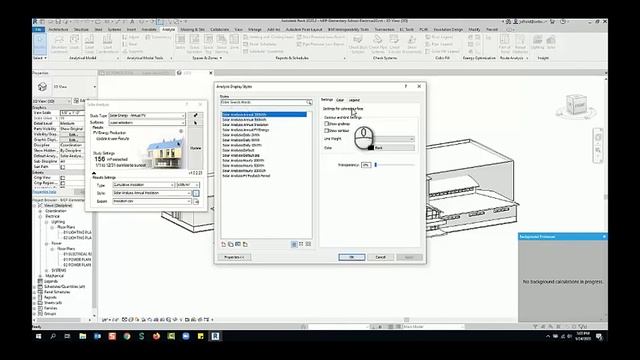Open the Style dropdown in Results Settings
The height and width of the screenshot is (360, 640).
152,193
